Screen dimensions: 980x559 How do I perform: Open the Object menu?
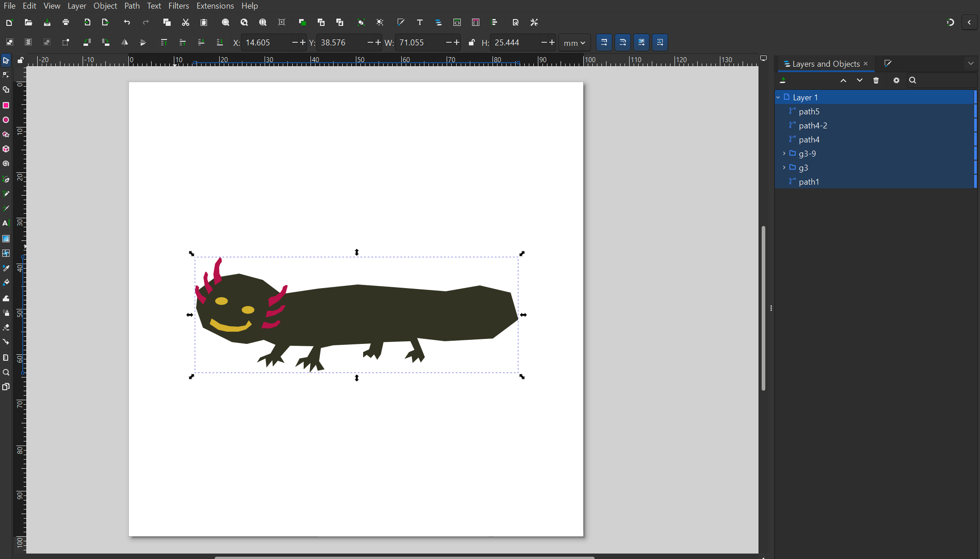[x=105, y=6]
